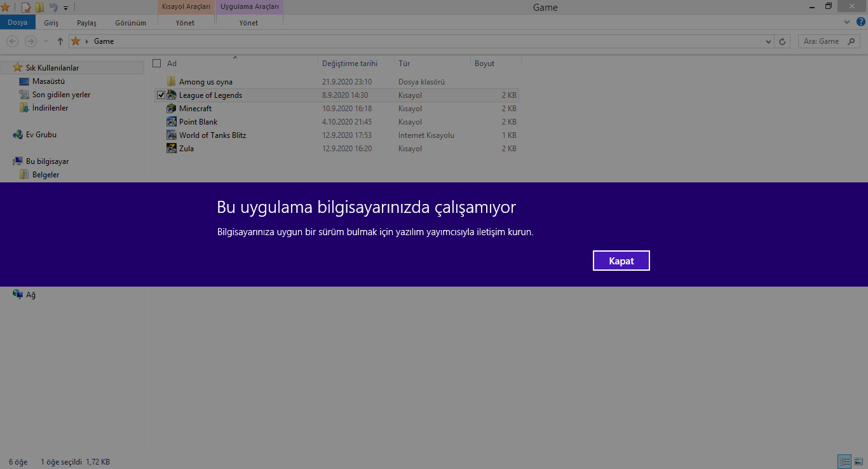
Task: Open the recent locations dropdown arrow
Action: pos(46,41)
